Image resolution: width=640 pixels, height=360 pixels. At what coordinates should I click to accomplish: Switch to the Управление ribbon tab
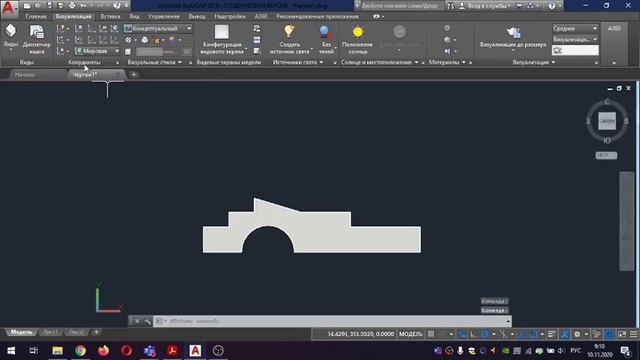click(x=164, y=16)
